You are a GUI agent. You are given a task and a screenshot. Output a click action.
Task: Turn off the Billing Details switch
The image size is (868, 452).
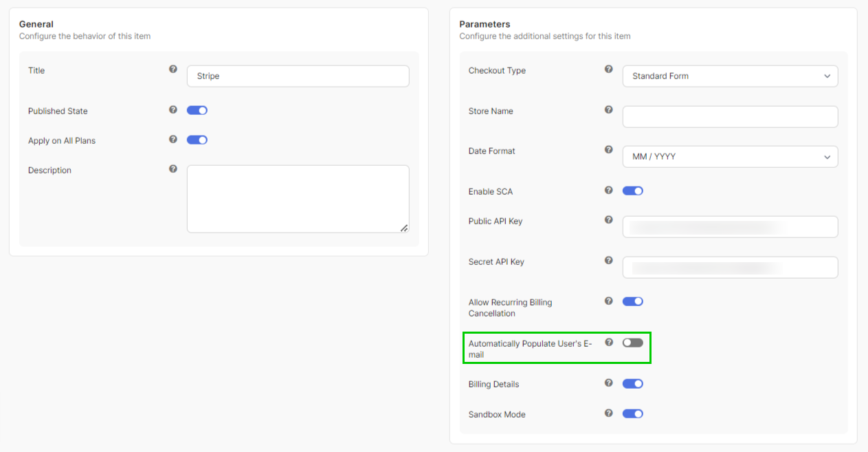pyautogui.click(x=633, y=384)
